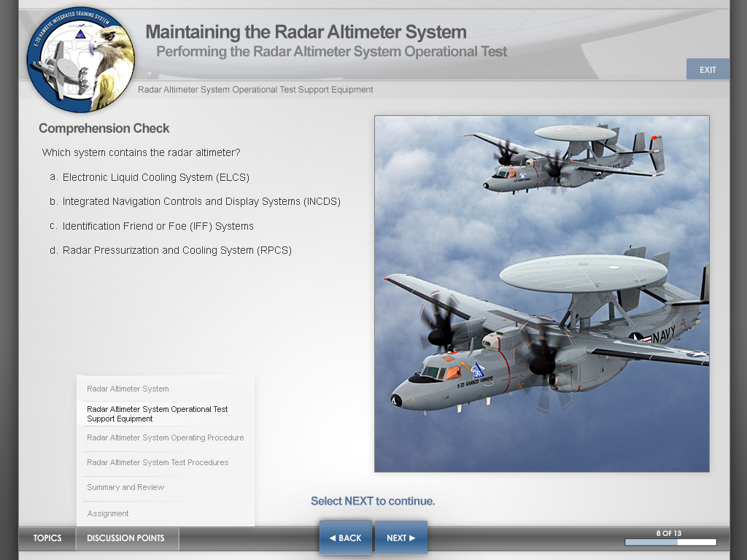Expand the Topics menu
This screenshot has height=560, width=747.
coord(47,538)
